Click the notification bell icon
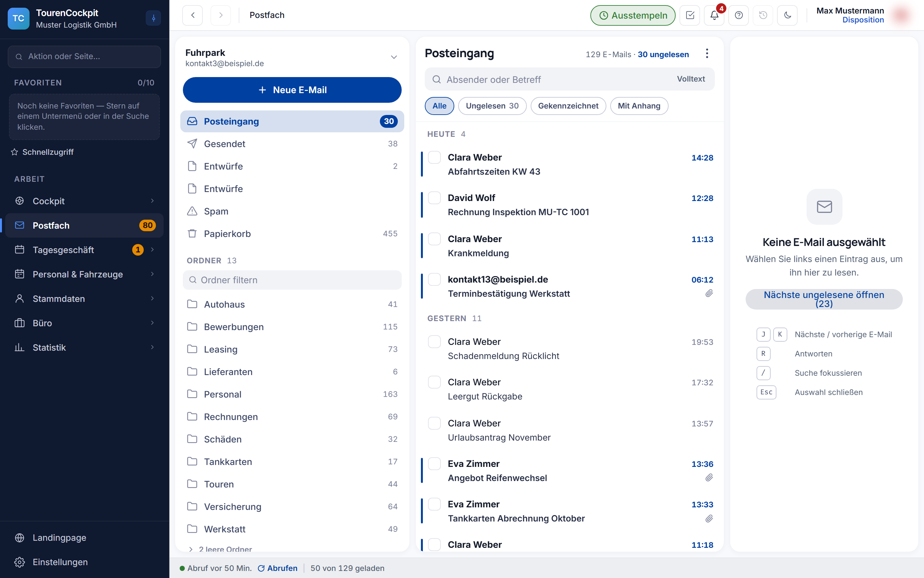924x578 pixels. click(x=714, y=15)
